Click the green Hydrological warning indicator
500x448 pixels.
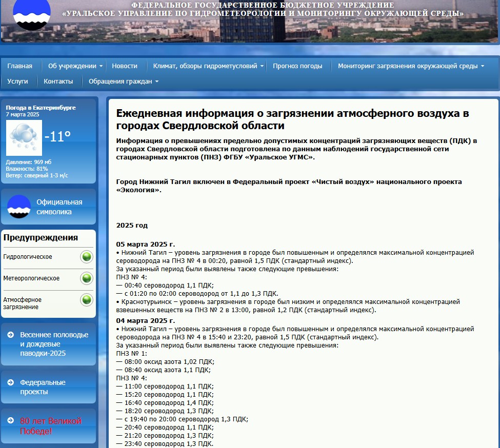[87, 257]
